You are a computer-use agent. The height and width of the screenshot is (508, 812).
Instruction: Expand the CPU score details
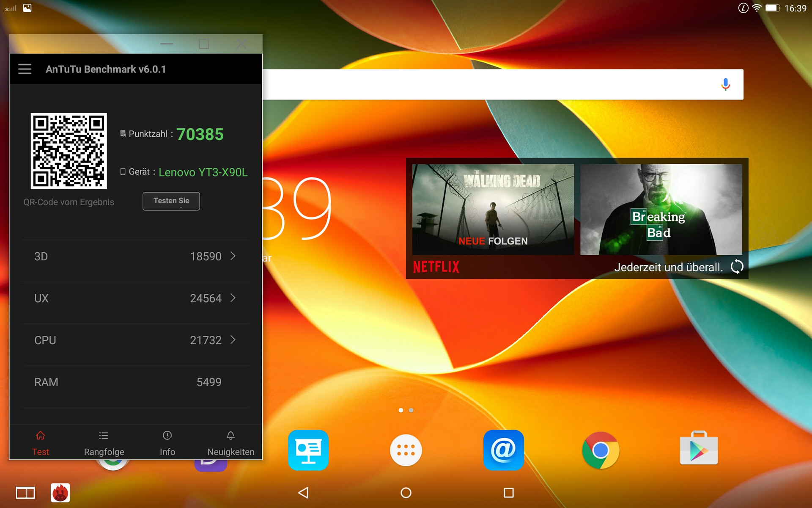(233, 340)
